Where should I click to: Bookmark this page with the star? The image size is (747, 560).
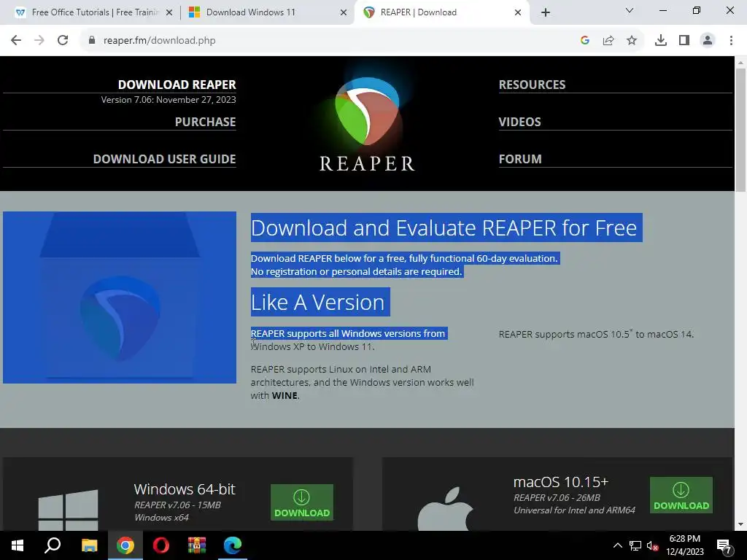click(632, 41)
